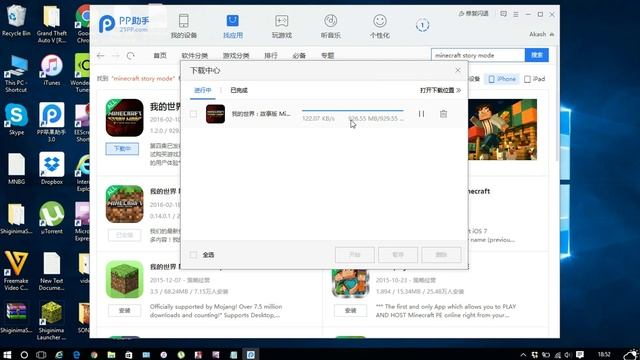The height and width of the screenshot is (360, 640).
Task: Open the Action Center notification icon
Action: (580, 355)
